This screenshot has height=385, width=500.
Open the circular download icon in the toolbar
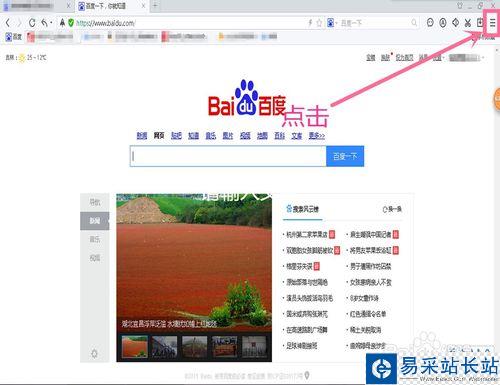[x=443, y=23]
